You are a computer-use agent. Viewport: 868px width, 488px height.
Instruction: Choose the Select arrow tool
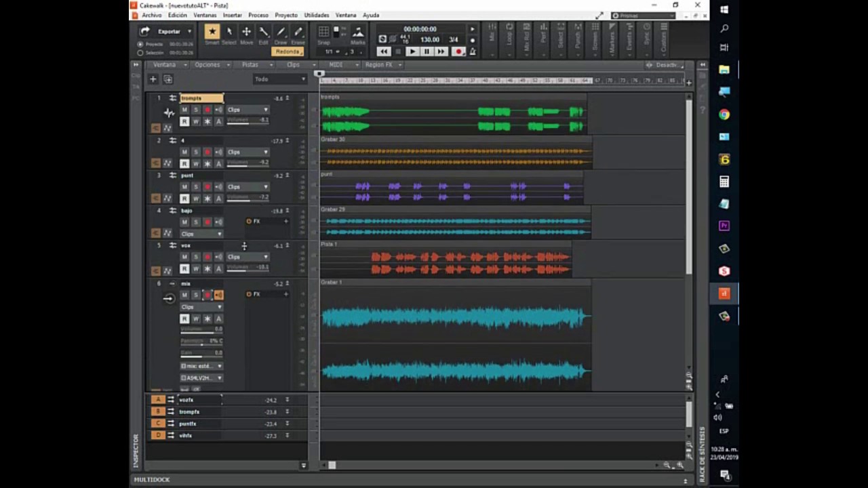(x=229, y=32)
